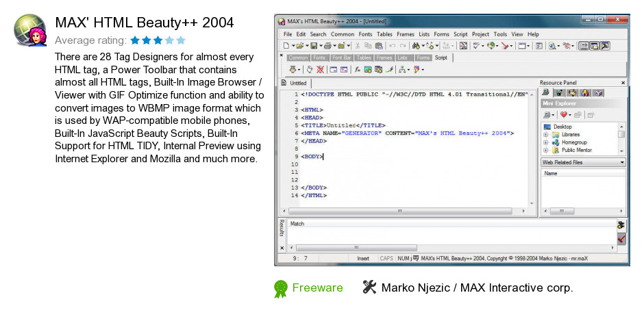Click the Mini Explorer vertical scrollbar thumb
Screen dimensions: 644x319
click(621, 134)
